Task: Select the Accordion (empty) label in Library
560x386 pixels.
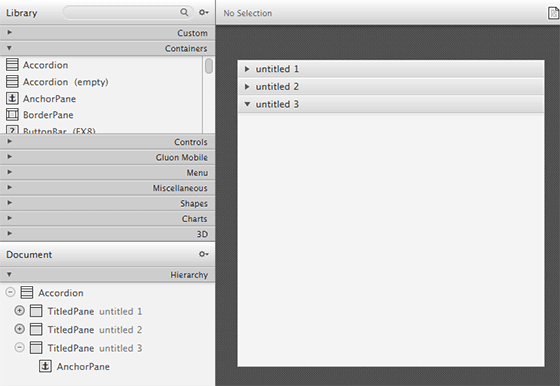Action: [x=65, y=82]
